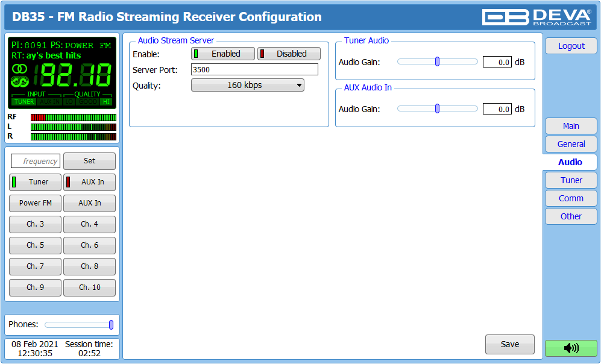
Task: Select preset Ch. 4
Action: (x=89, y=224)
